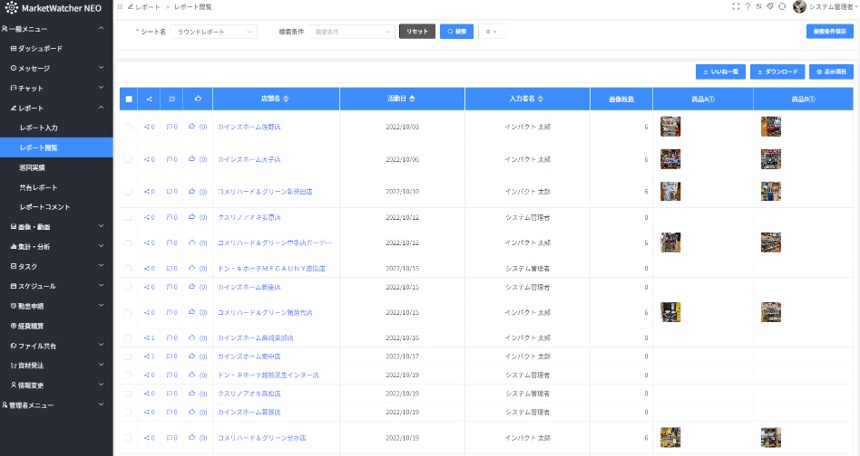Click the いいね一覧 button

pyautogui.click(x=720, y=72)
